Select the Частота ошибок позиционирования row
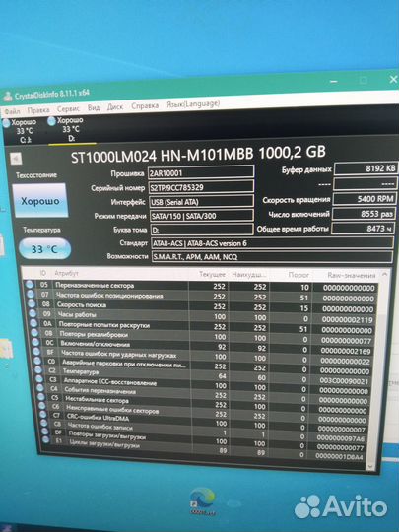The image size is (399, 532). 202,297
